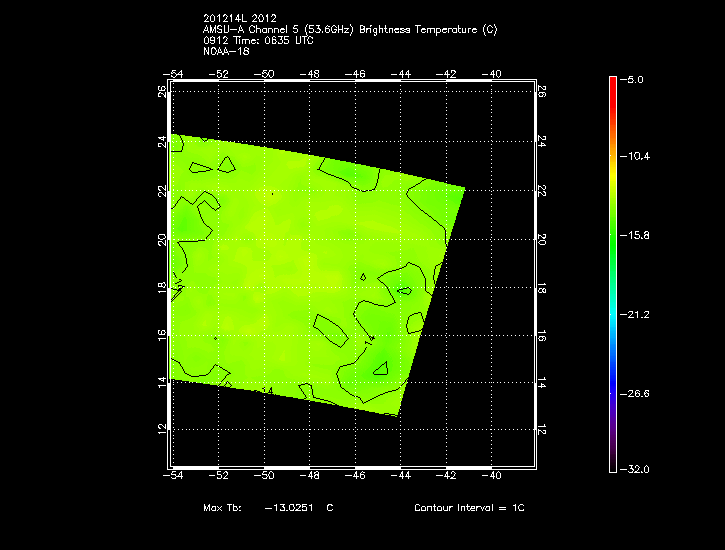Click the -15.8 color bar label

637,236
